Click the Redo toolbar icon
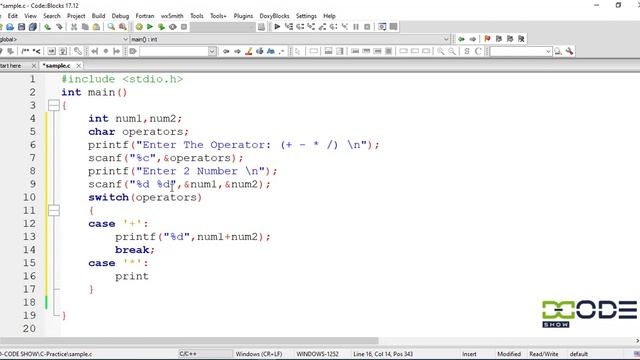Screen dimensions: 640x360 pos(59,27)
